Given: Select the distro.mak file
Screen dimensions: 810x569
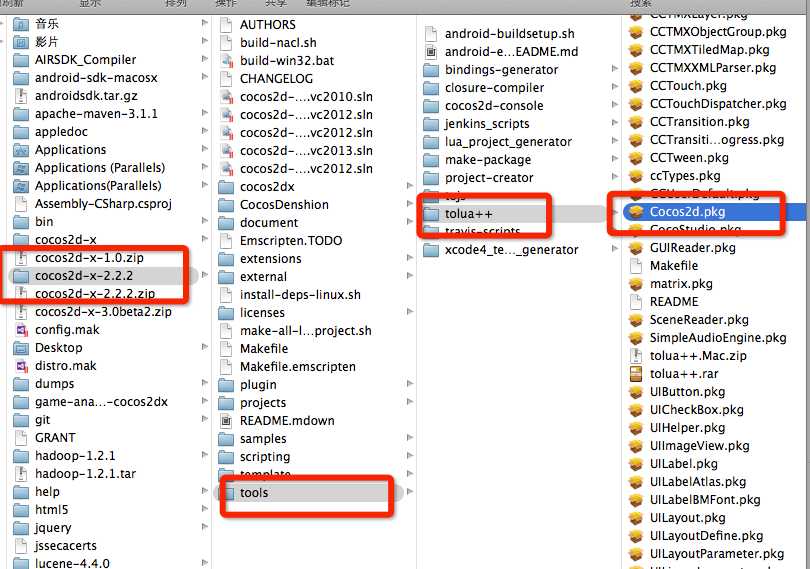Looking at the screenshot, I should click(66, 366).
